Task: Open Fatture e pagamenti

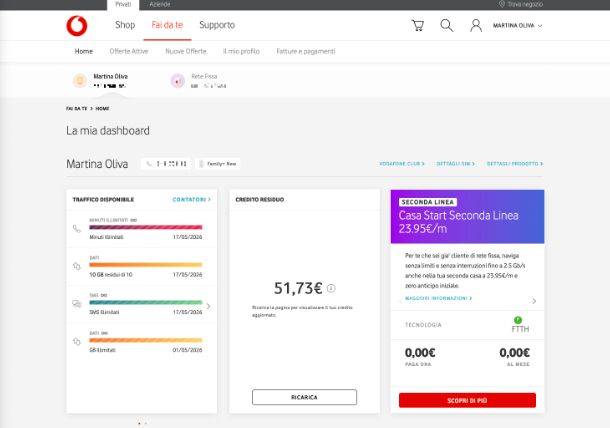Action: point(306,51)
